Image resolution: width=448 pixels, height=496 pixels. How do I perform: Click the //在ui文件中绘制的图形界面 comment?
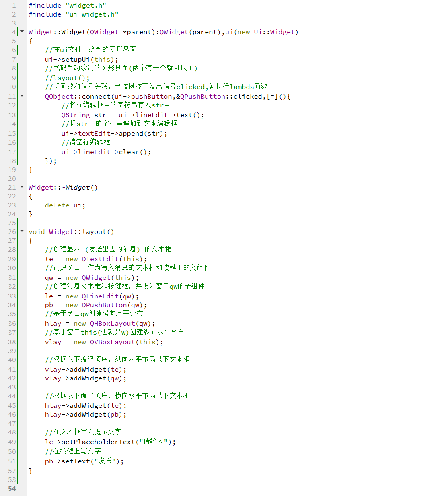[x=90, y=50]
